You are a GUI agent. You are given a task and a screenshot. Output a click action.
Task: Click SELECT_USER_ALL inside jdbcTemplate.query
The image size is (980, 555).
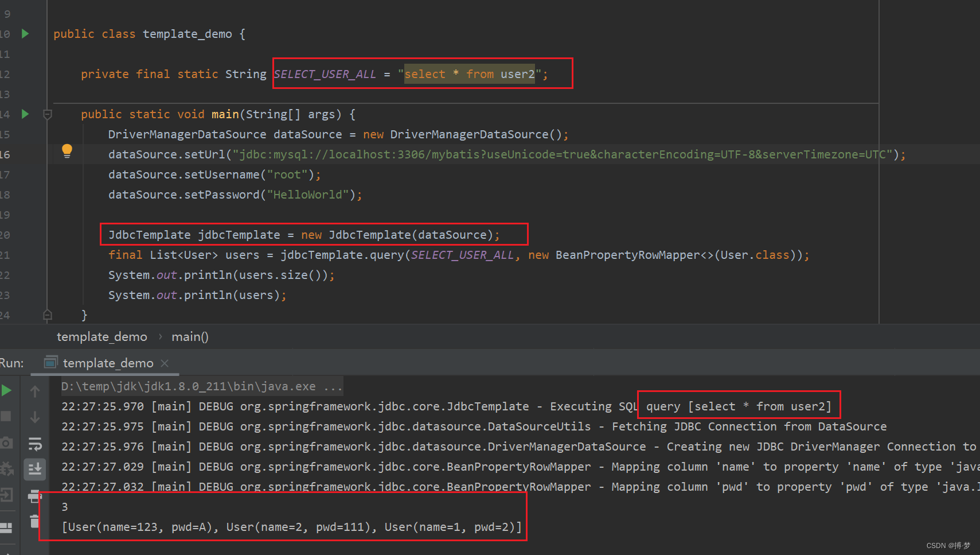pos(462,255)
